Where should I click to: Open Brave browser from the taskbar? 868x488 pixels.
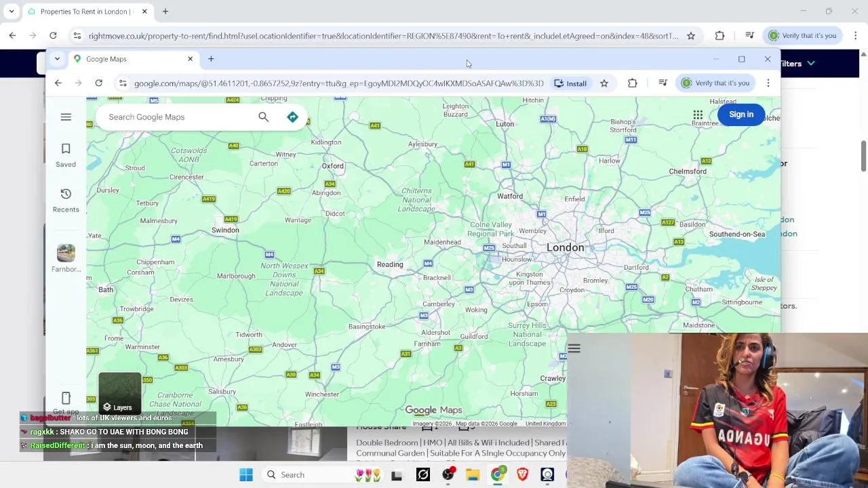[x=522, y=475]
